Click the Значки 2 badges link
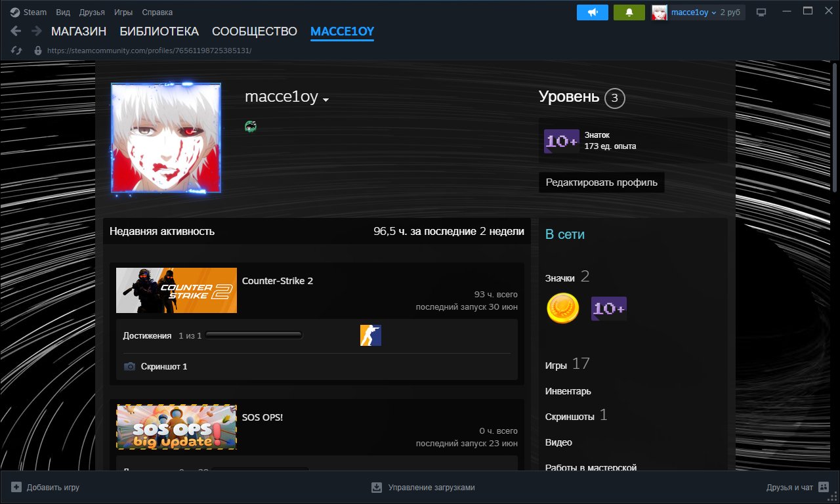 point(568,277)
